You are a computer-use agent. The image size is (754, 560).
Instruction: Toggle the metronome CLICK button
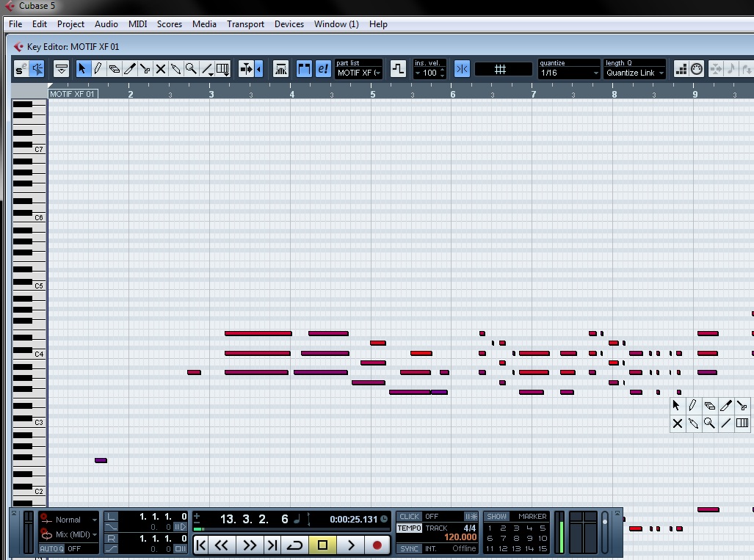pos(409,517)
